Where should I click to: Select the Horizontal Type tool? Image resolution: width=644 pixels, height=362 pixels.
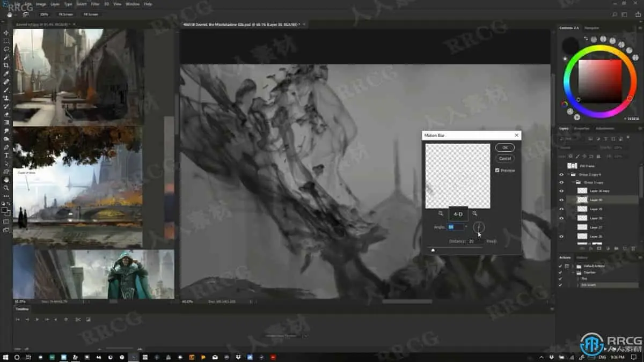pos(6,155)
